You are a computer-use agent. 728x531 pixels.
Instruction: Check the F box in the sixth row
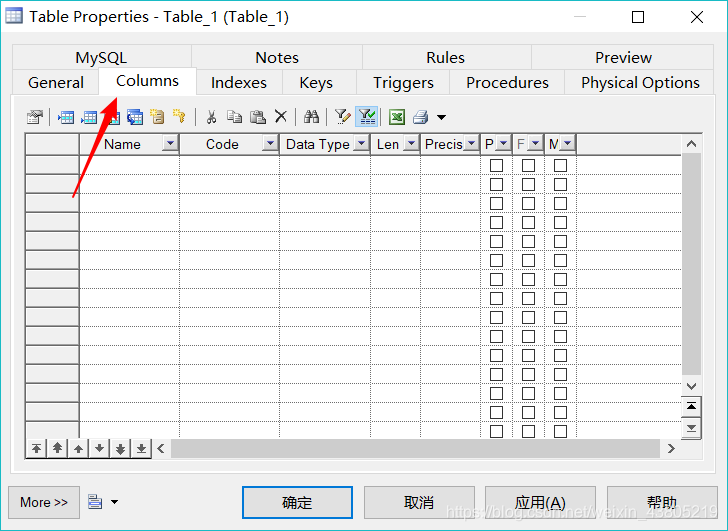528,260
